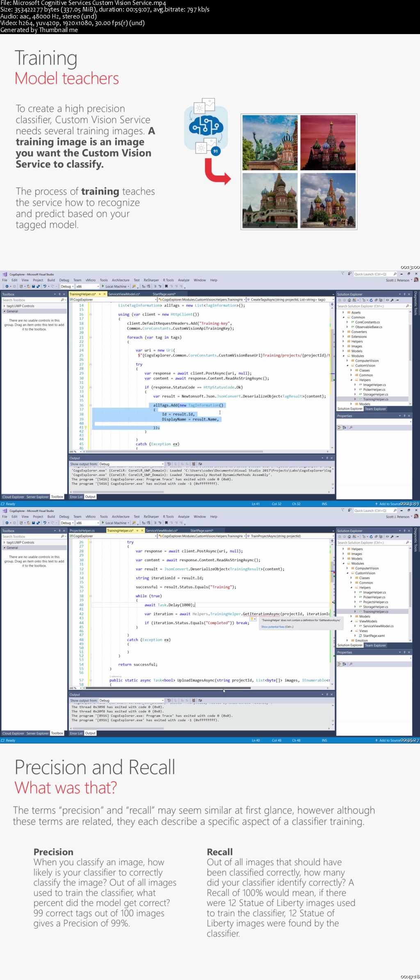420x980 pixels.
Task: Open vMicro menu in lower Visual Studio frame
Action: click(91, 516)
